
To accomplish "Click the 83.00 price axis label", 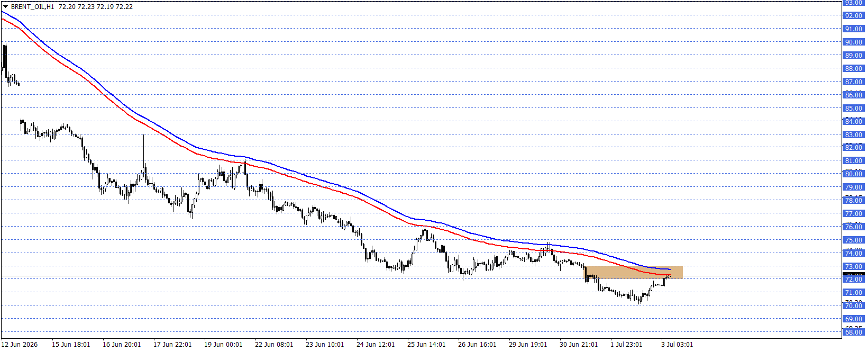I will (853, 135).
